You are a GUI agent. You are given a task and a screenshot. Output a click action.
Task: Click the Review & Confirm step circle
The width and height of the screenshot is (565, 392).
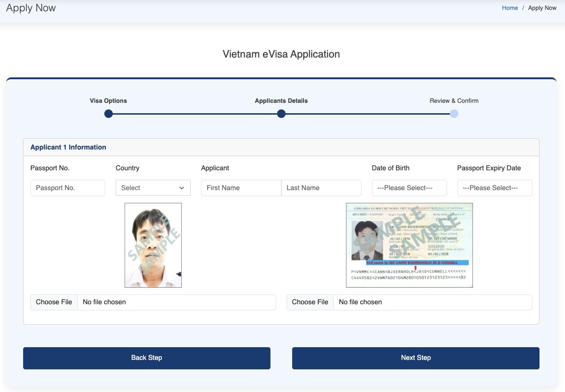coord(454,114)
